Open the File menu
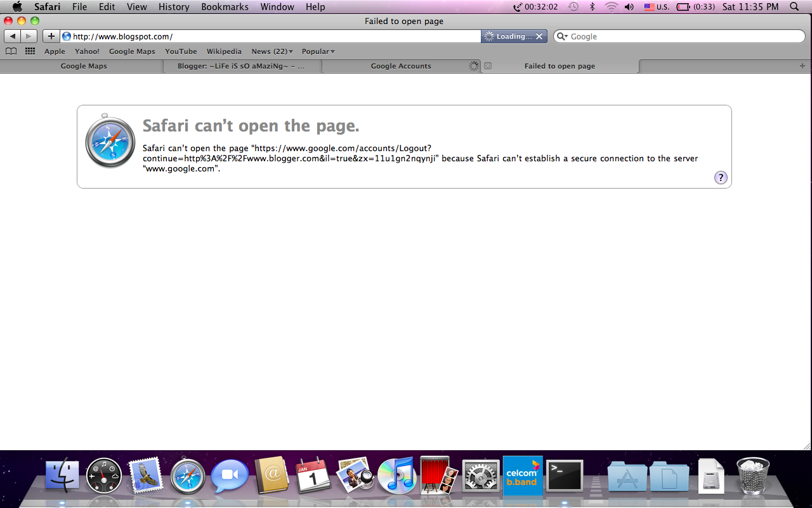 pos(80,7)
